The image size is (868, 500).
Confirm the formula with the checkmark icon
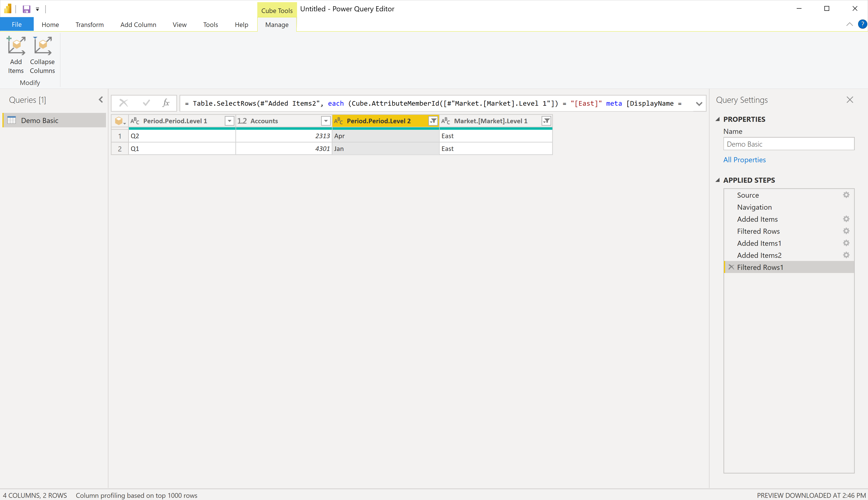click(x=146, y=103)
